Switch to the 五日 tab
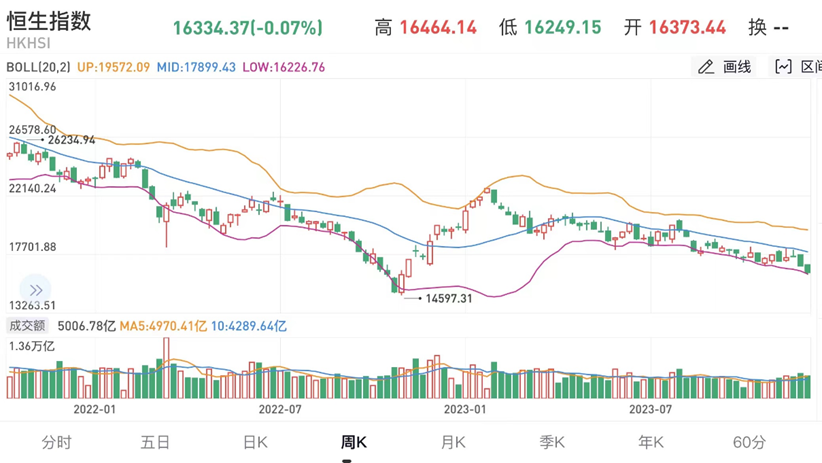 (156, 442)
